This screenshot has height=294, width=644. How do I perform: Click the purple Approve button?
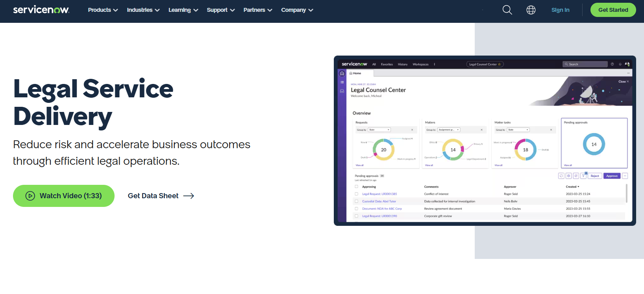612,176
